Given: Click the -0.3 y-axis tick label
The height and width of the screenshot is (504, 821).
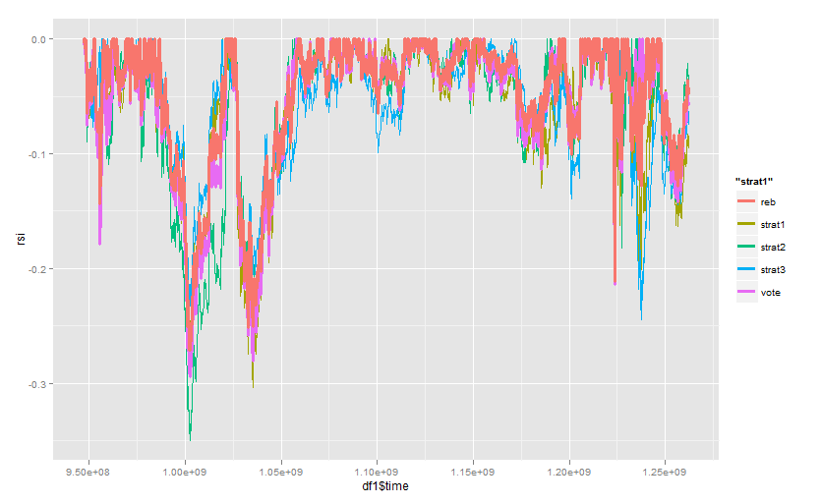Looking at the screenshot, I should coord(36,384).
